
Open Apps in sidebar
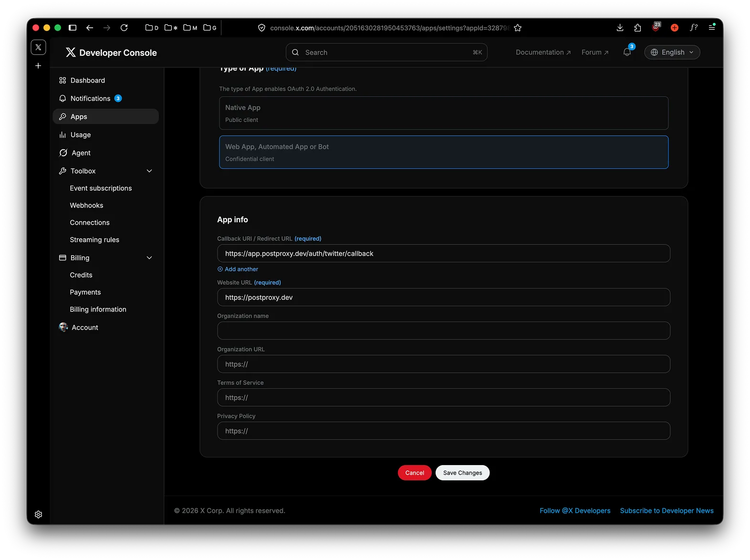point(105,116)
